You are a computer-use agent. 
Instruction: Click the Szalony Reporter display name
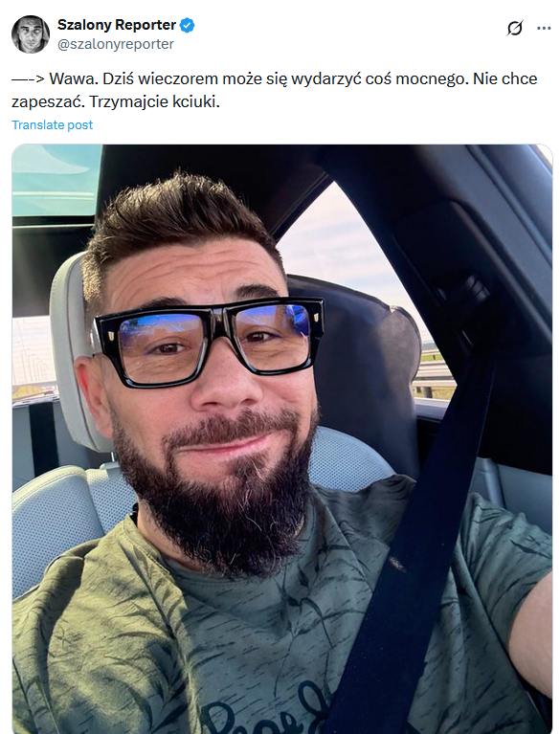(117, 25)
